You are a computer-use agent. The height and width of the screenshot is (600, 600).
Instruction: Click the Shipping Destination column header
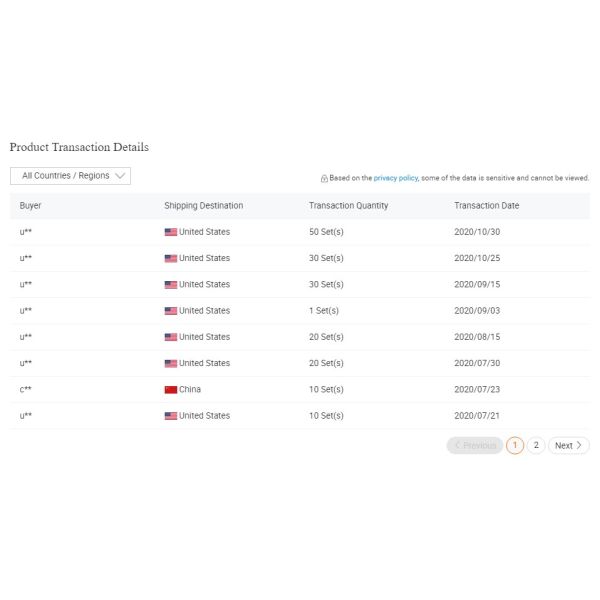[204, 205]
